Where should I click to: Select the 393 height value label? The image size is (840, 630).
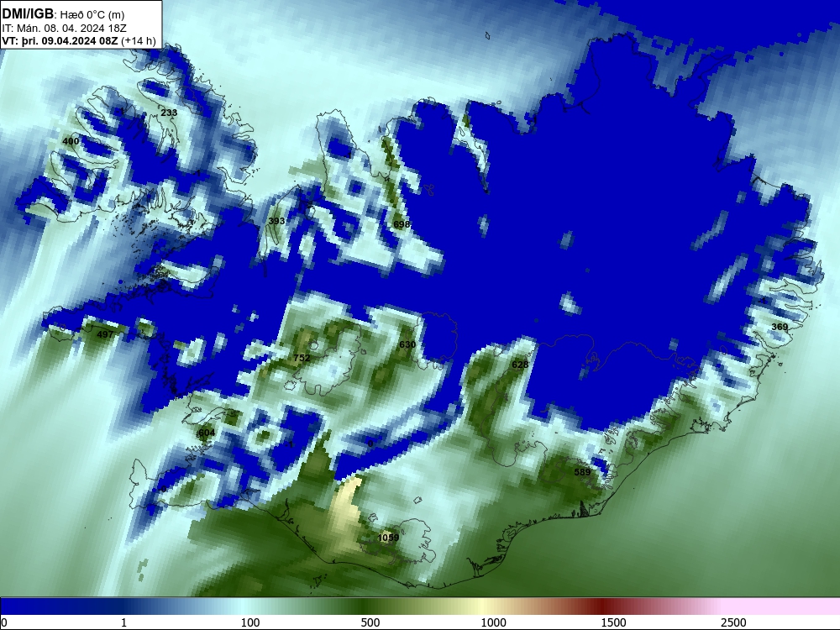(x=276, y=221)
